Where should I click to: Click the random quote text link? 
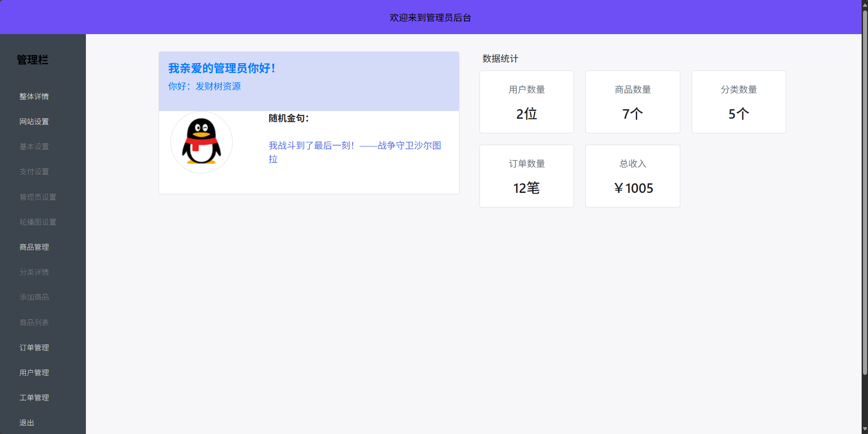(x=354, y=146)
